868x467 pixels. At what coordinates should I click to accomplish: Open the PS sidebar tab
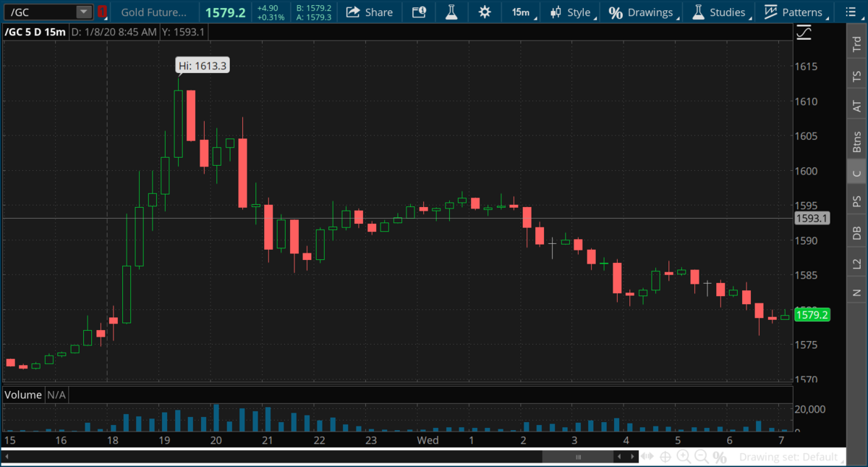coord(857,201)
